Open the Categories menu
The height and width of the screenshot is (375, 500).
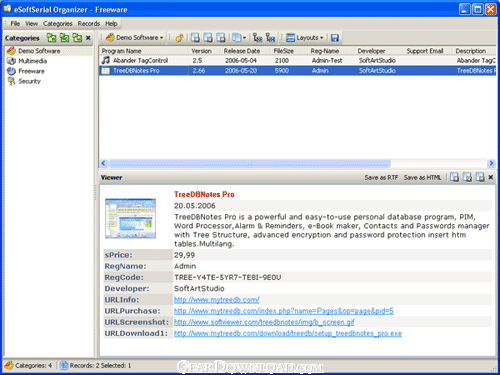point(58,24)
